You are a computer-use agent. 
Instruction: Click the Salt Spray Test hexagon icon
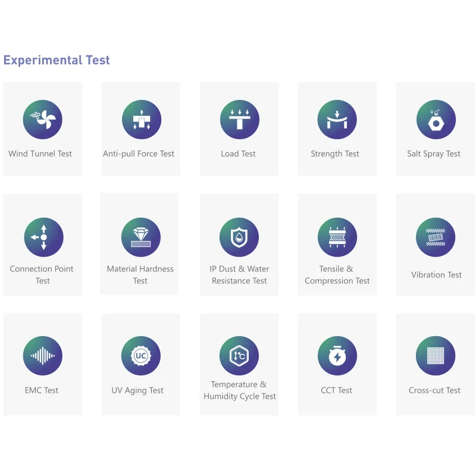[x=436, y=120]
